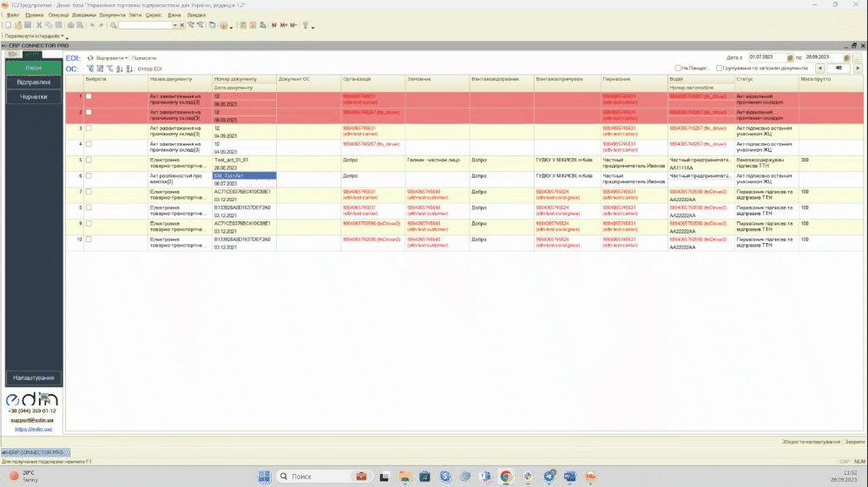Tick the select checkbox in row 6
This screenshot has height=487, width=868.
[89, 176]
